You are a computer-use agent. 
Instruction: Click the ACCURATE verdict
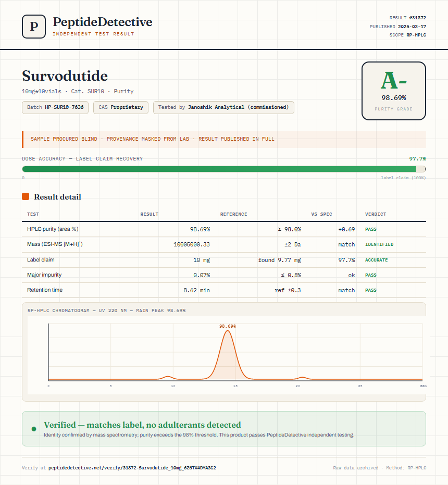[x=376, y=260]
